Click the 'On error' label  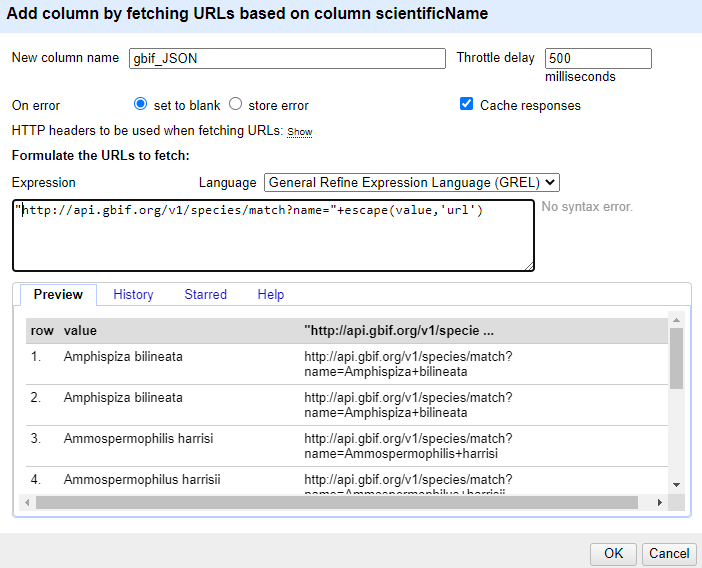point(36,106)
